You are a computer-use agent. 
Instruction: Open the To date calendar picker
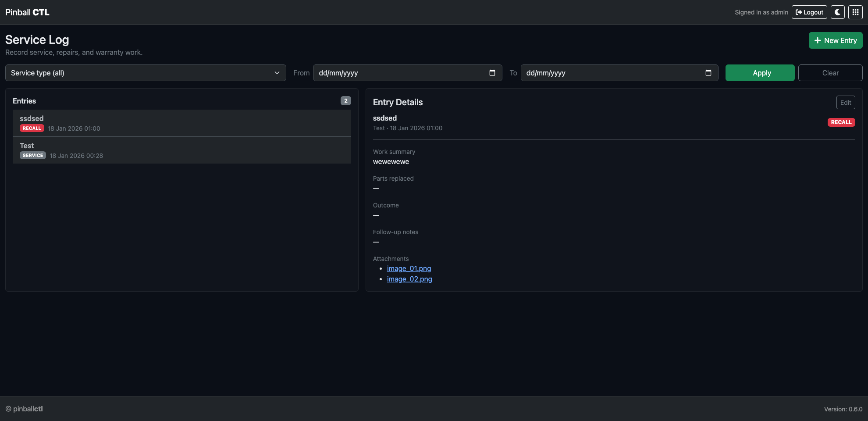(709, 73)
